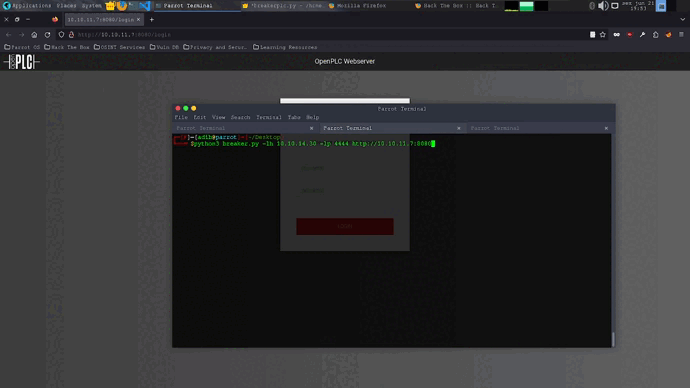Screen dimensions: 690x388
Task: Click the python3 breaker.py command line text
Action: [x=312, y=143]
